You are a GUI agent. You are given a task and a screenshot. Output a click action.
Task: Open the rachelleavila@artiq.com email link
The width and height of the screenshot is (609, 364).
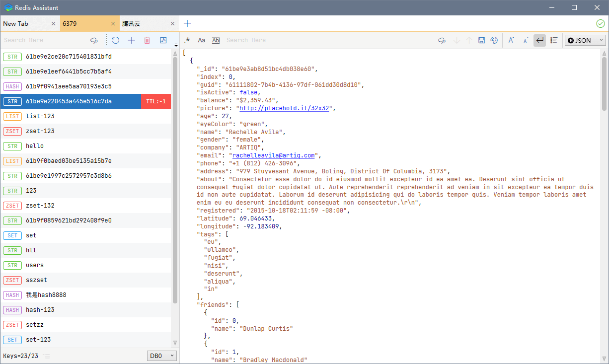point(274,155)
